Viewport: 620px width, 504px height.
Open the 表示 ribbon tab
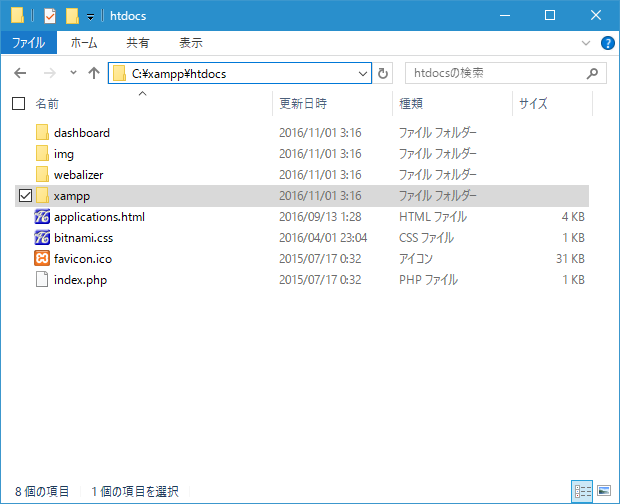(191, 43)
